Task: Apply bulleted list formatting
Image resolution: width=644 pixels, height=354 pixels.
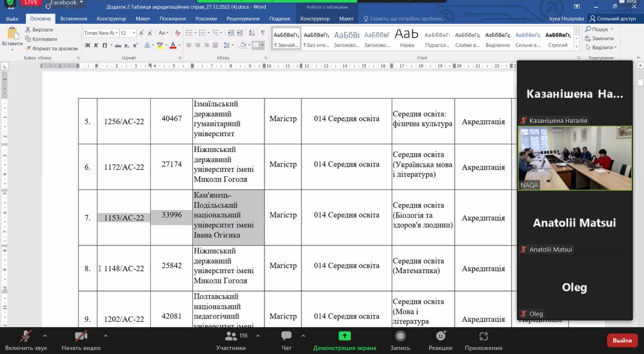Action: pyautogui.click(x=189, y=33)
